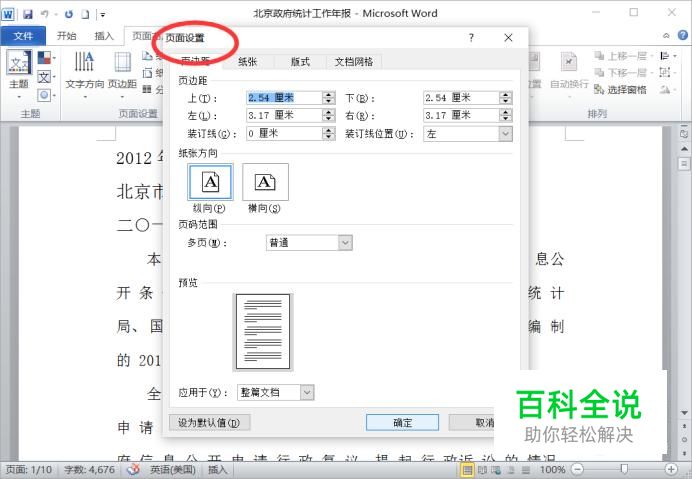Click the 确定 OK button
The width and height of the screenshot is (692, 479).
(x=402, y=422)
